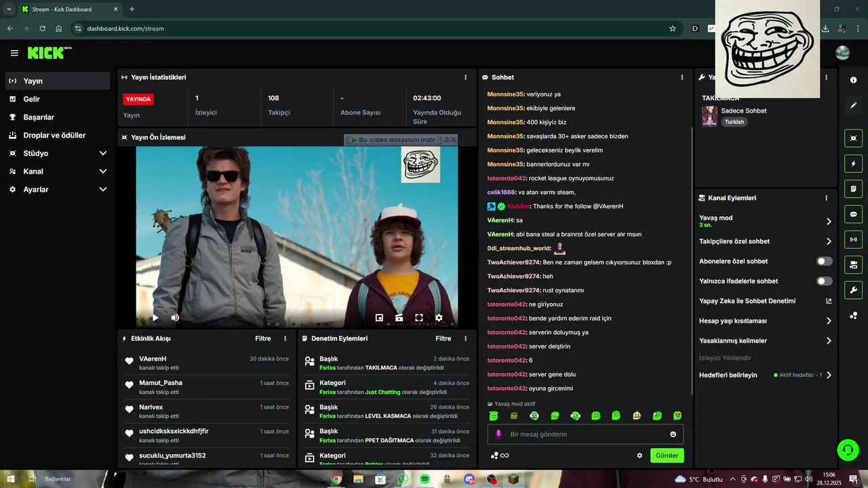Toggle theater mode icon on preview
The image size is (868, 488).
399,317
